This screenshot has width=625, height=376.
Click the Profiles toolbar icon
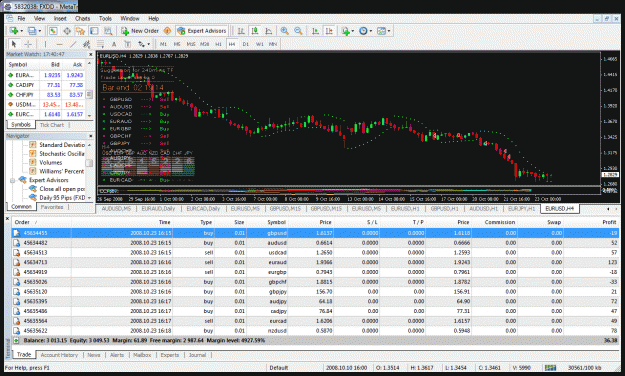(x=32, y=31)
